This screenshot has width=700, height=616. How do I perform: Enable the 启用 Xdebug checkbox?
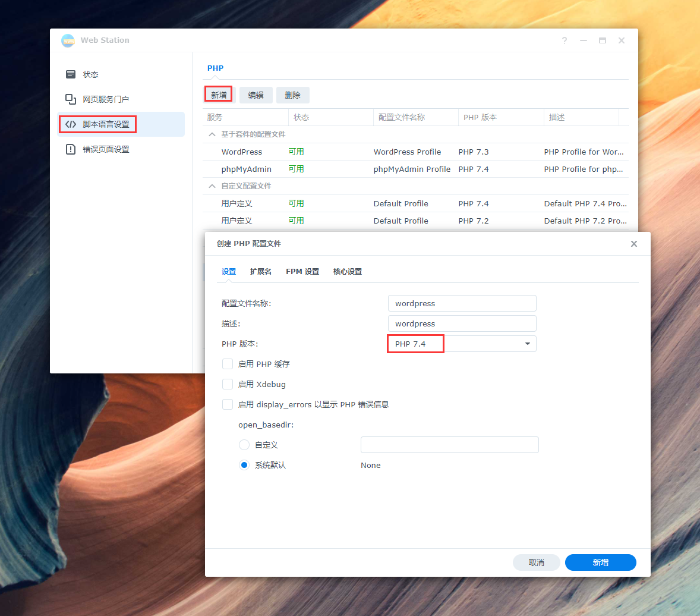pyautogui.click(x=228, y=384)
